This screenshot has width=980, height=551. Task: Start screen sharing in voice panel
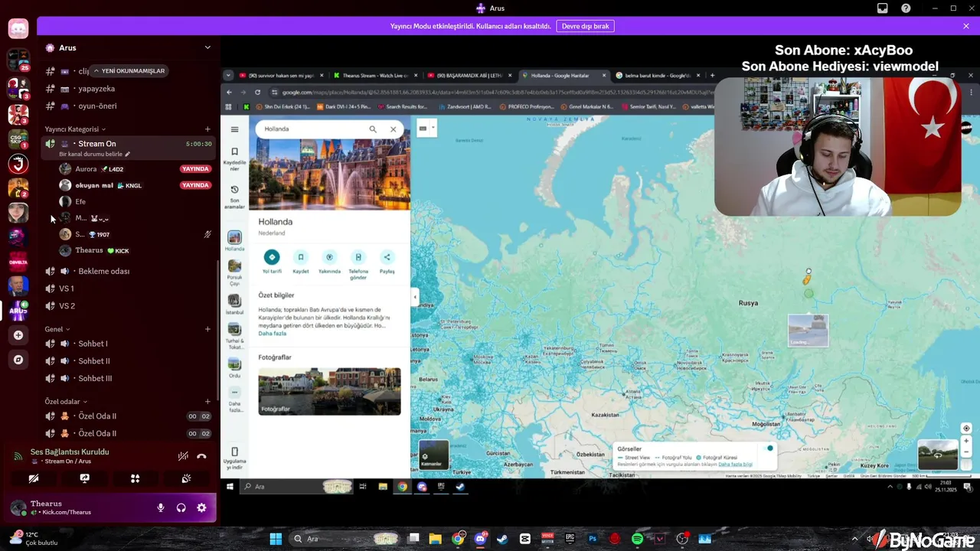pos(84,478)
